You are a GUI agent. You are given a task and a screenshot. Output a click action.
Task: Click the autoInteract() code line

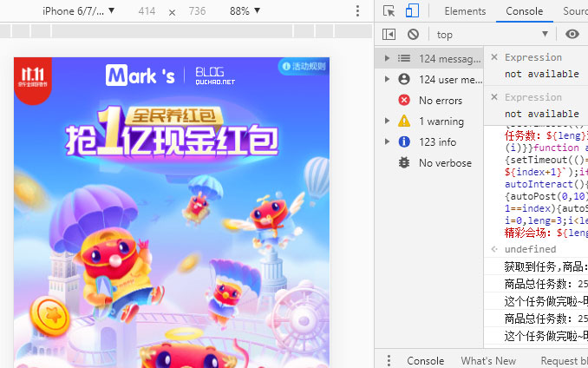546,184
